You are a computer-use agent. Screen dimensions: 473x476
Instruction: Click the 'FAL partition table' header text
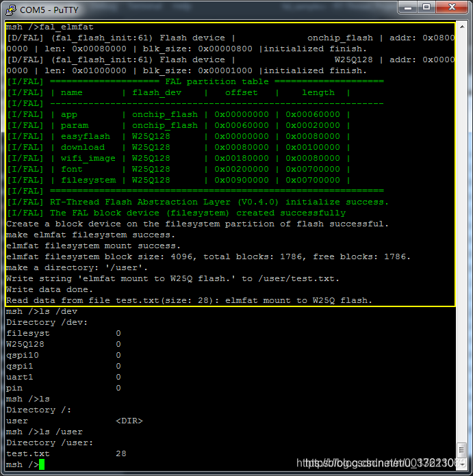pos(217,81)
